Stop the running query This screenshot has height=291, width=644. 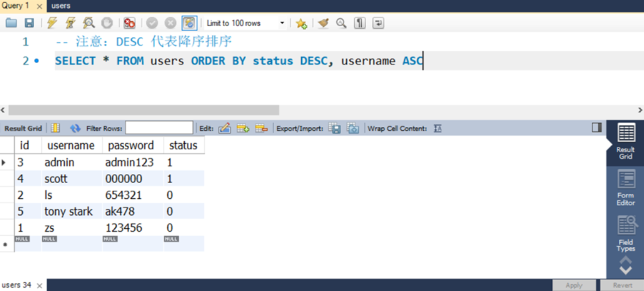click(x=107, y=23)
